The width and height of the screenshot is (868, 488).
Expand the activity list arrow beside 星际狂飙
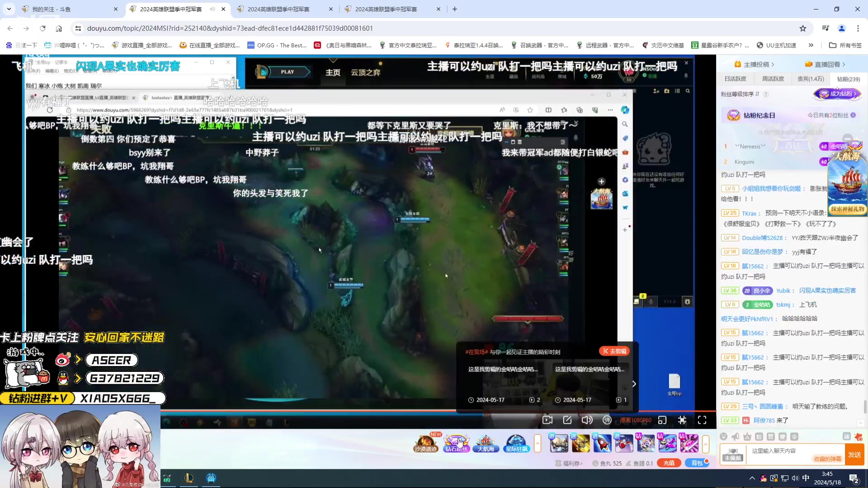click(x=538, y=443)
